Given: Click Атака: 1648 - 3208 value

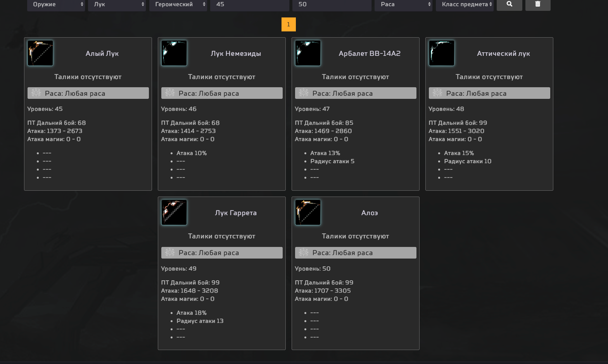Looking at the screenshot, I should [190, 291].
